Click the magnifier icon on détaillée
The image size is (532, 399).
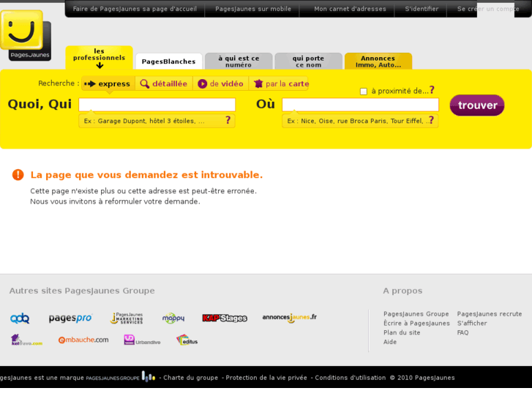pyautogui.click(x=145, y=84)
